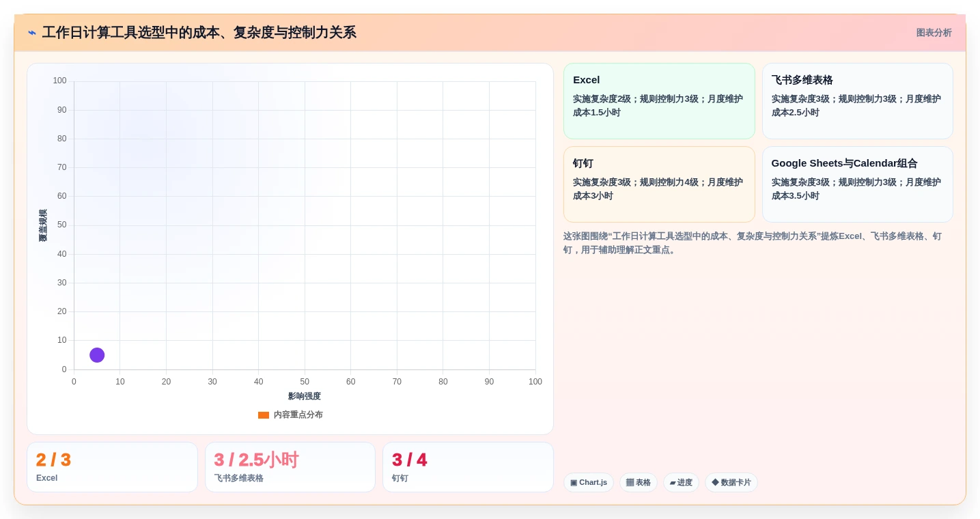Image resolution: width=980 pixels, height=519 pixels.
Task: Click the summary paragraph starting 这张图围绕
Action: click(x=753, y=243)
